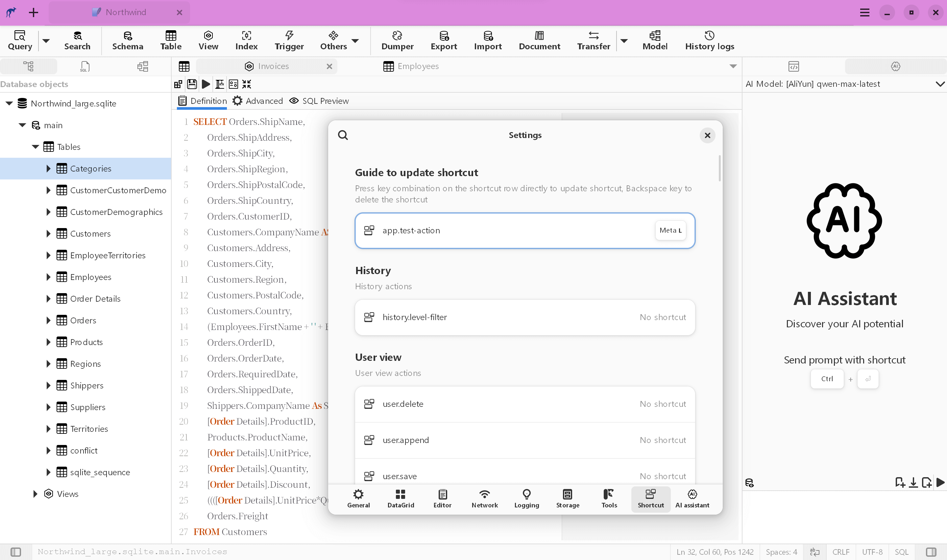
Task: Set a shortcut for user.delete action
Action: tap(663, 403)
